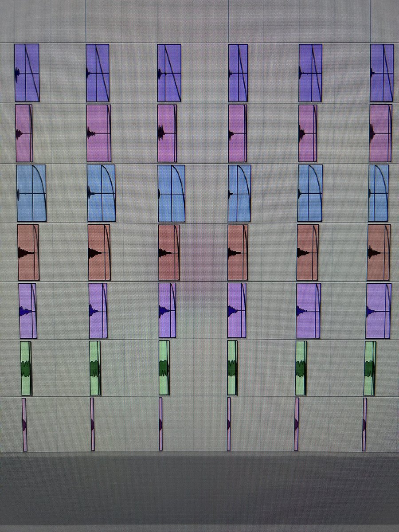
Task: Select fifth clip on green track
Action: tap(301, 368)
